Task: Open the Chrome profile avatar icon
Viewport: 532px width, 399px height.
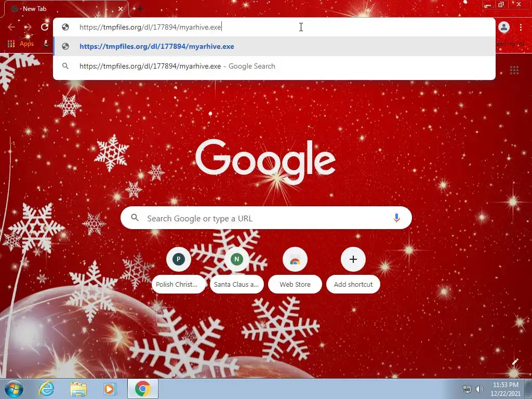Action: click(x=504, y=27)
